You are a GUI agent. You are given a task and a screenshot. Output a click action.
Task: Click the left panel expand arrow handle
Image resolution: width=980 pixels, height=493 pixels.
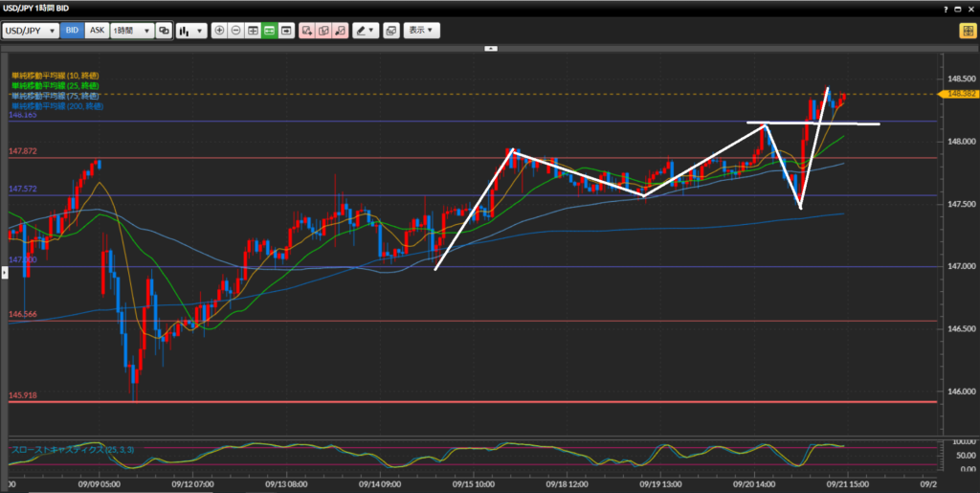click(4, 273)
